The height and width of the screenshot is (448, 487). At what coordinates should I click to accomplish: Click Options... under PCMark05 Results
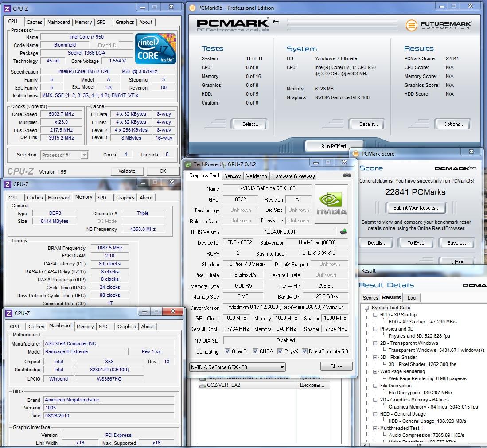[454, 124]
